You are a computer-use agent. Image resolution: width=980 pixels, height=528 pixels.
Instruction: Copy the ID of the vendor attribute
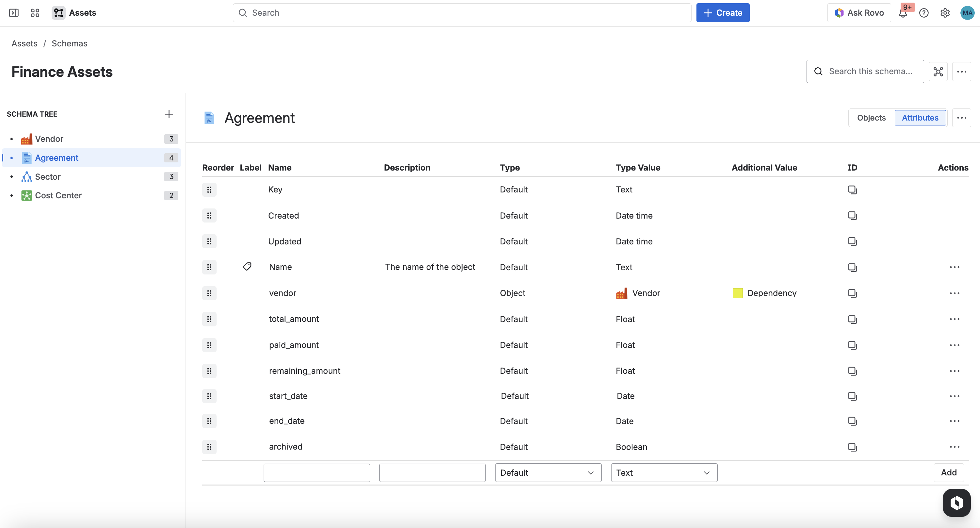click(x=852, y=293)
